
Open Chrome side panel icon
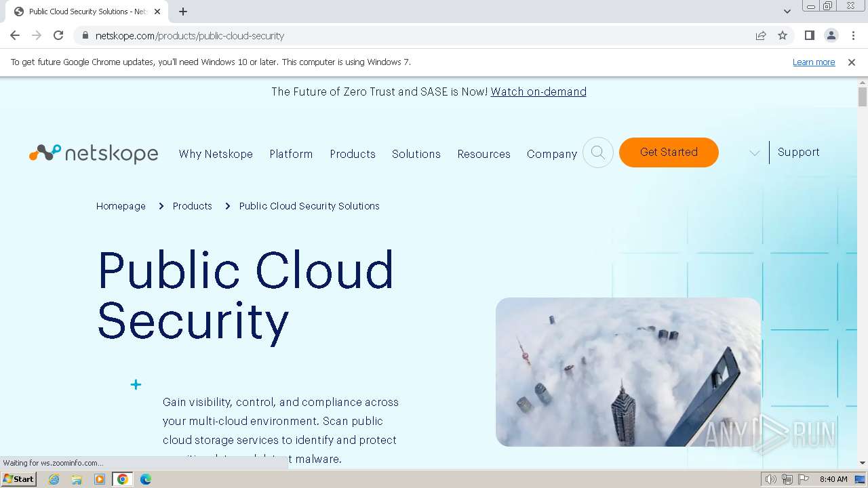click(810, 35)
